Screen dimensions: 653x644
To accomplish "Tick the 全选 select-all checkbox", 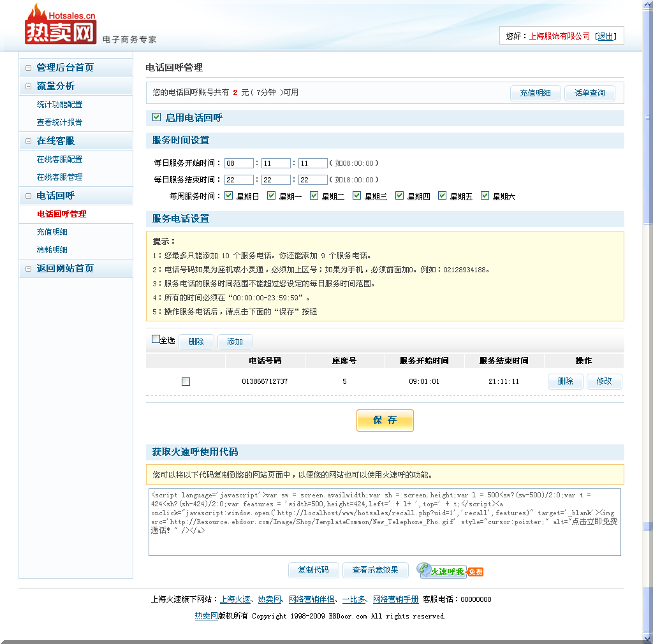I will click(156, 339).
